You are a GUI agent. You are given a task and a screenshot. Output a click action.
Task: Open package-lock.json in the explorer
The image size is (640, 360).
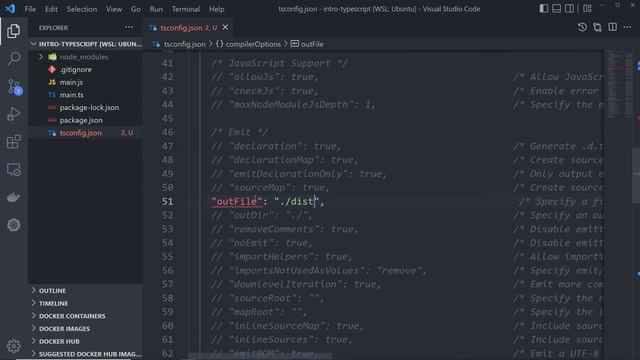pos(86,107)
